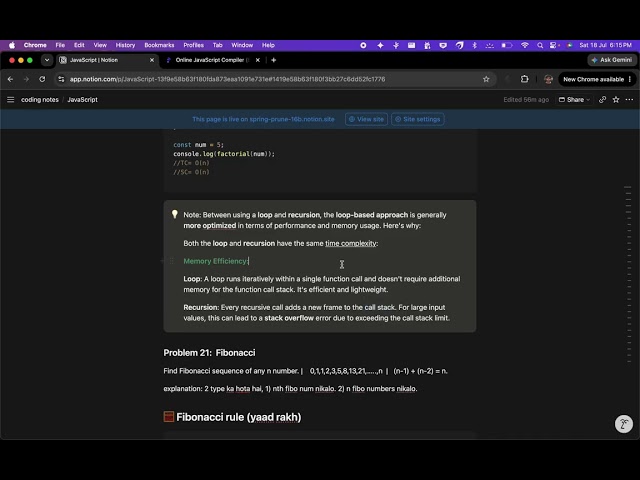Open the Notion AI assistant floating button

point(624,424)
